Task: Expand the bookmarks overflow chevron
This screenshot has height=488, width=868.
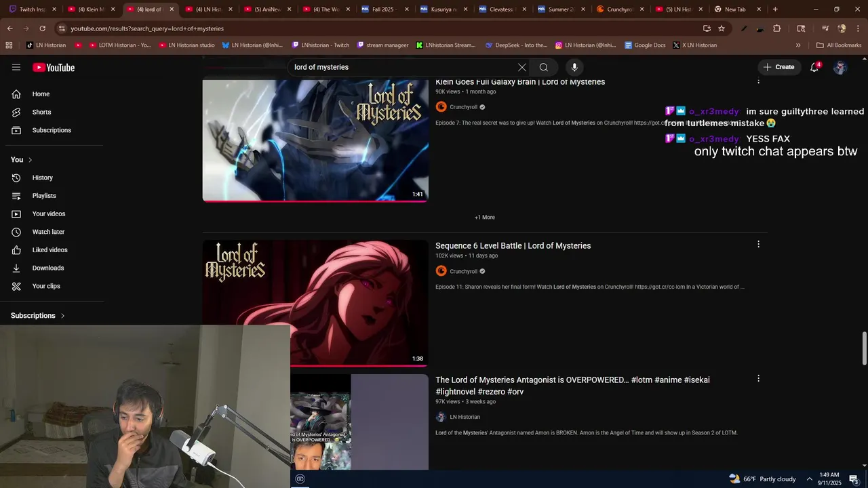Action: point(798,45)
